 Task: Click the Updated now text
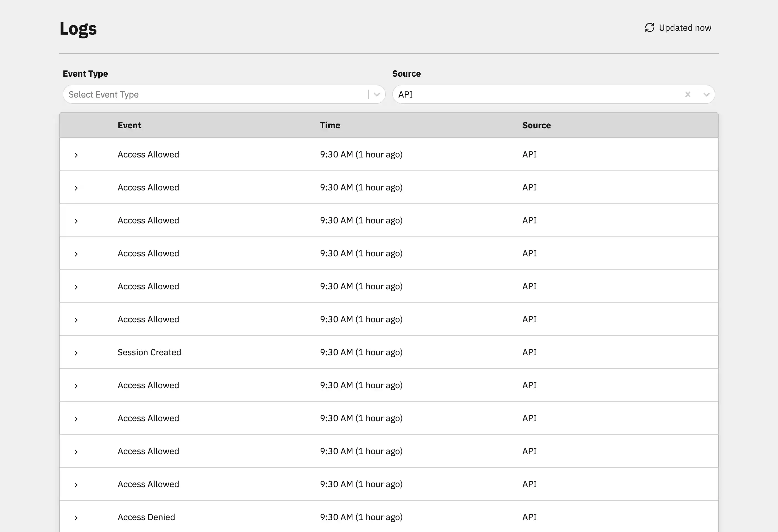(x=685, y=28)
